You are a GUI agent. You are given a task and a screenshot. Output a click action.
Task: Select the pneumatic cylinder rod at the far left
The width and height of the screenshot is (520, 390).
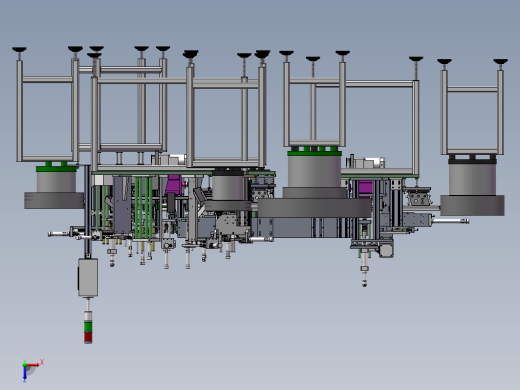(x=60, y=234)
